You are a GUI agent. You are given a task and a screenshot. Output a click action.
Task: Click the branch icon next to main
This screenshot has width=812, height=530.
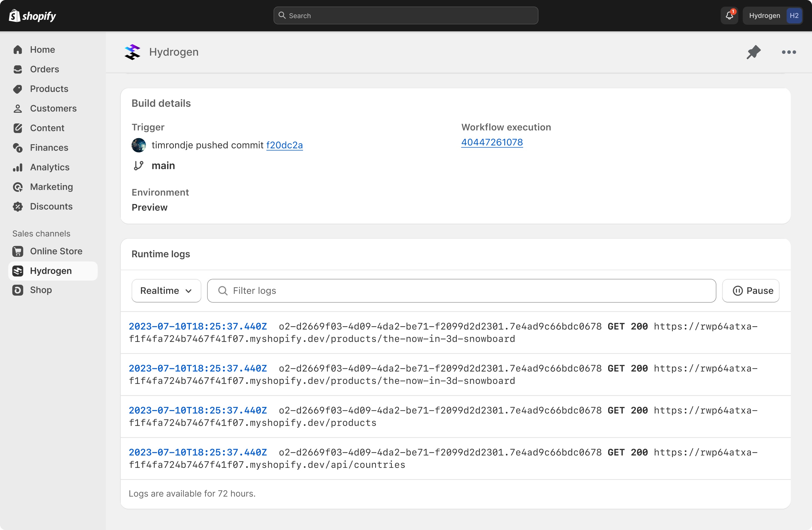click(x=138, y=165)
